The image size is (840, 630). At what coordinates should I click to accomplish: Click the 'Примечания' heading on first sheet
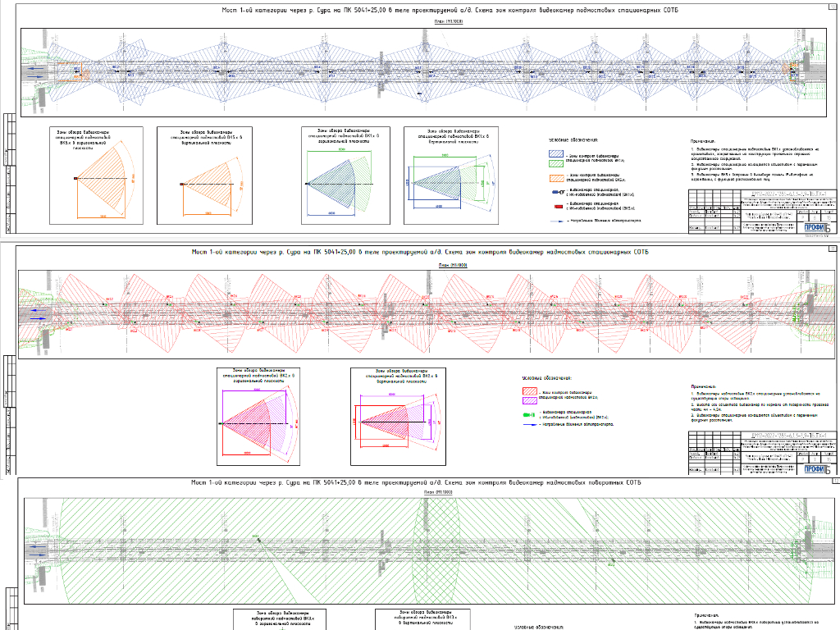point(703,141)
